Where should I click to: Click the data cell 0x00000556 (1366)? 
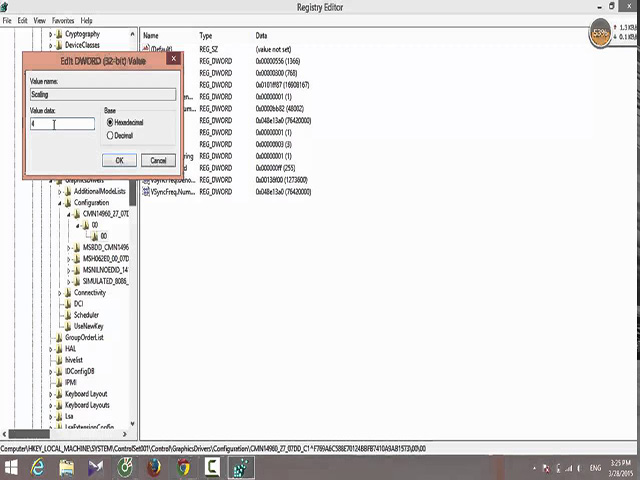[x=278, y=61]
